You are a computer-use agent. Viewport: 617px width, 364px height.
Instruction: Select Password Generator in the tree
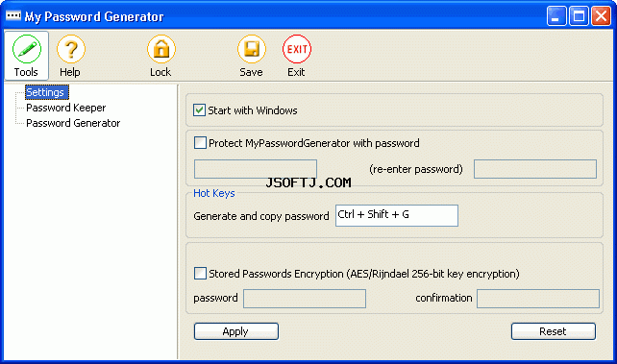pyautogui.click(x=73, y=123)
